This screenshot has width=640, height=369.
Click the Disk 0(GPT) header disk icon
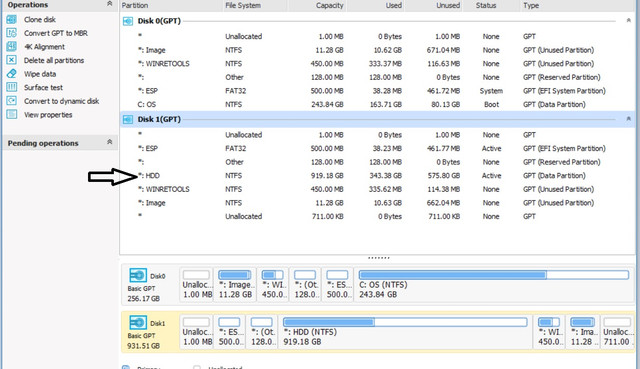tap(128, 21)
